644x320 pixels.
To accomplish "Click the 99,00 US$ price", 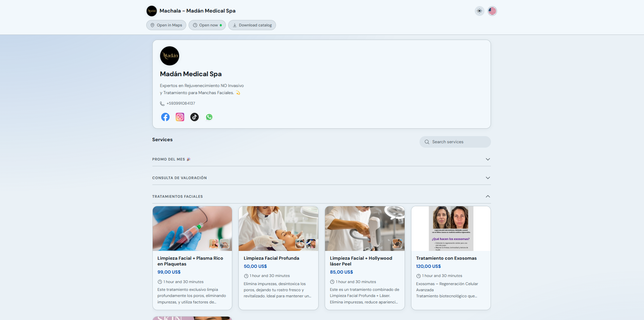I will pos(169,272).
